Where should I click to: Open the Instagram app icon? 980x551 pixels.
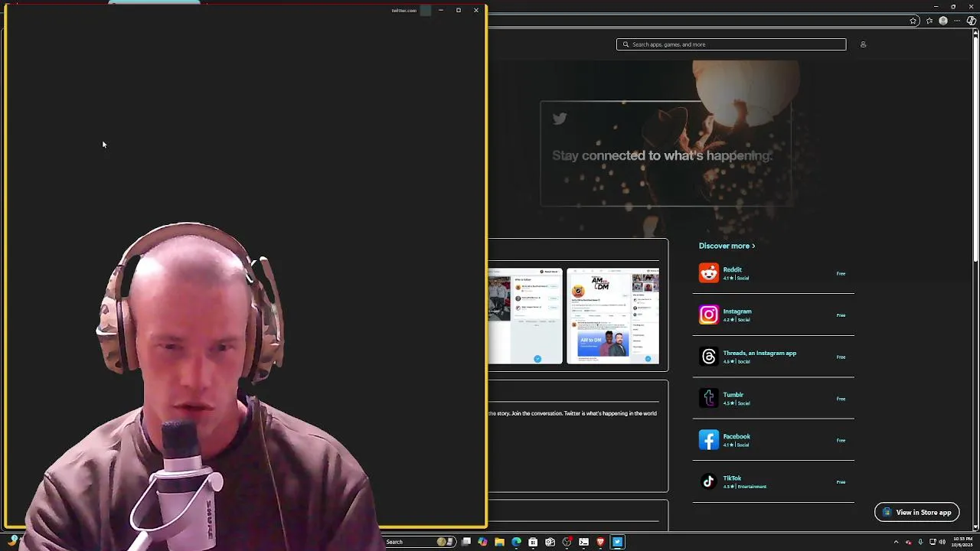709,315
